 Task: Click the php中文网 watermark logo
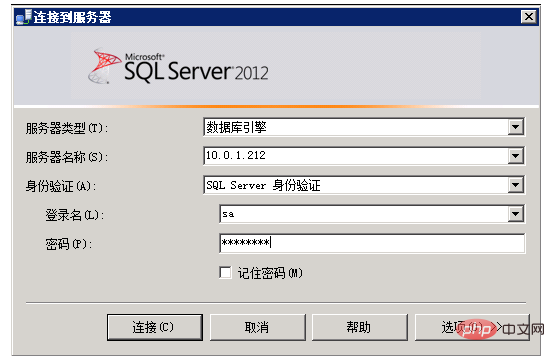(x=500, y=329)
